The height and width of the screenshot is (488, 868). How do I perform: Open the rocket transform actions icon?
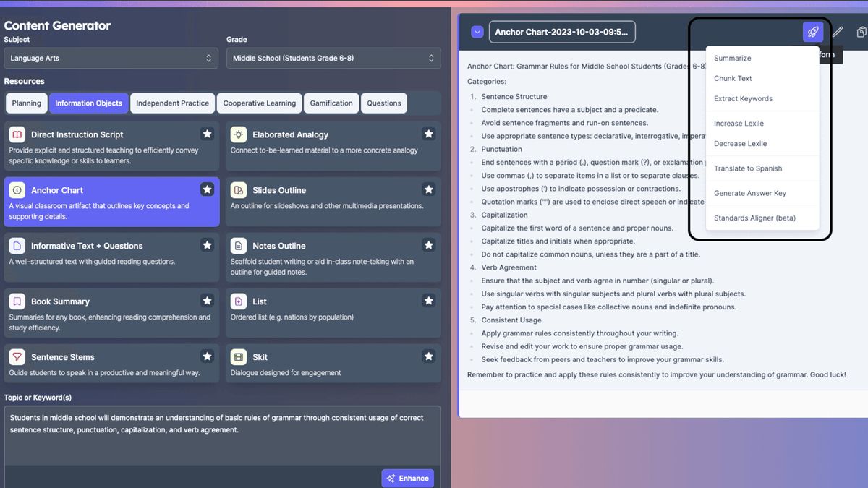click(x=813, y=31)
